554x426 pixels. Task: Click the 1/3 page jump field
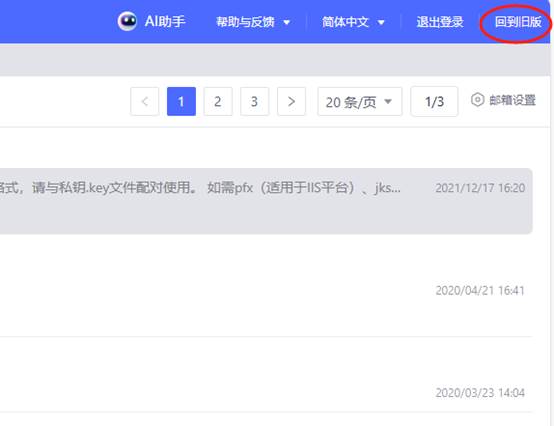tap(434, 102)
